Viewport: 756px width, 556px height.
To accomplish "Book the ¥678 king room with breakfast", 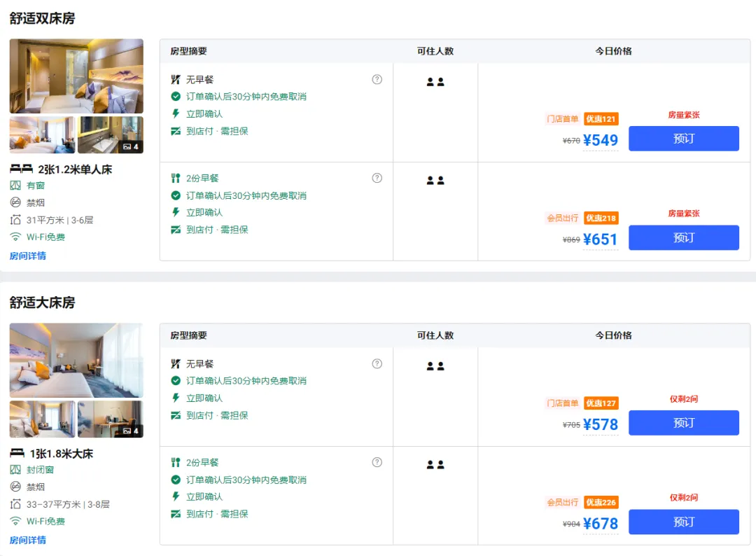I will point(683,522).
